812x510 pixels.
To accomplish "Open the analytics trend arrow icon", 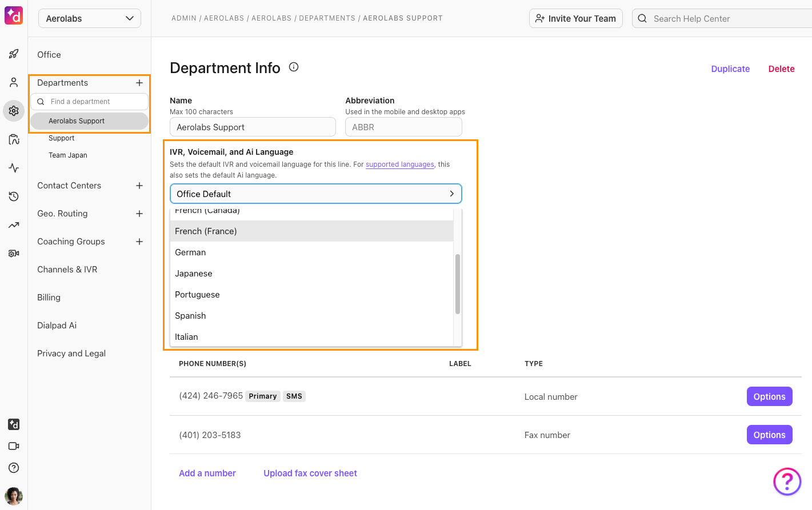I will 14,225.
